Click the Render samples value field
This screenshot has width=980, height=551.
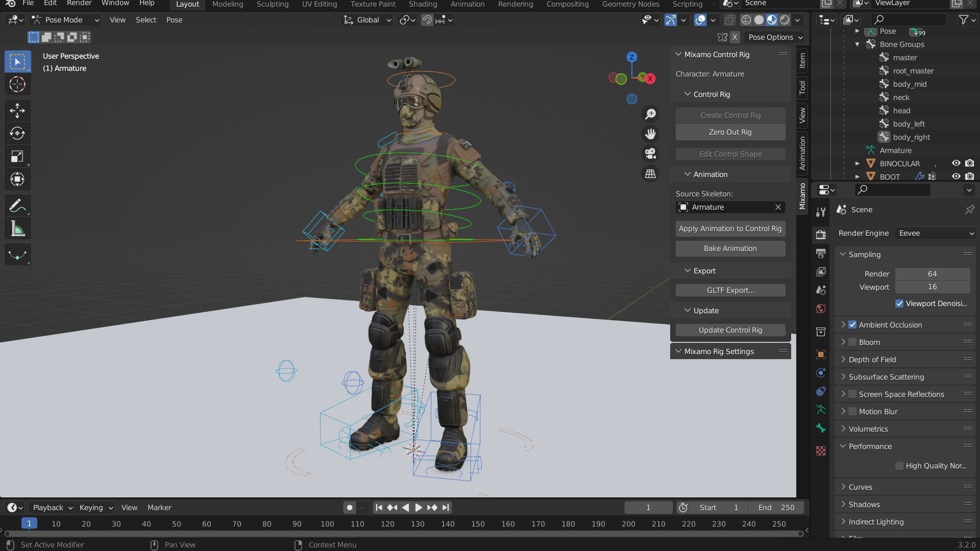pyautogui.click(x=932, y=274)
